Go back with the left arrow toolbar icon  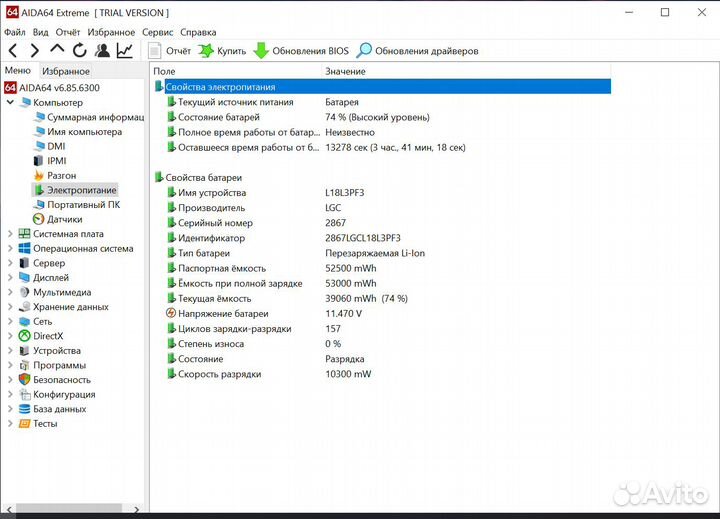(x=13, y=51)
